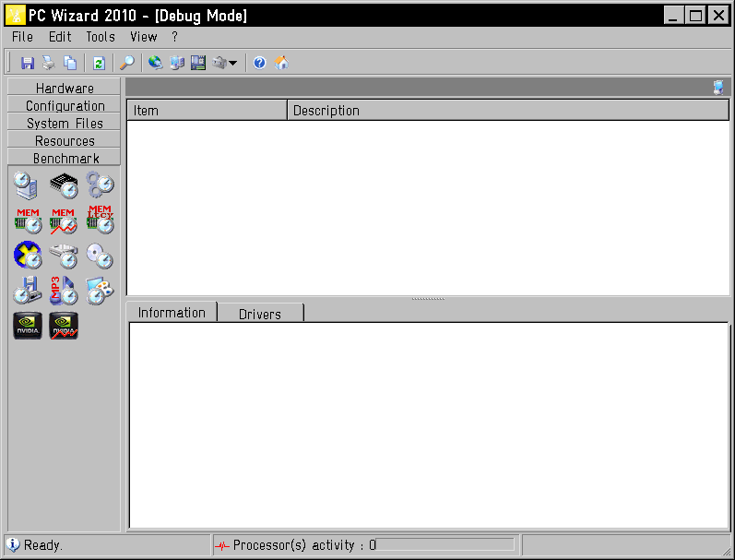
Task: Click the Copy documents toolbar icon
Action: [x=70, y=63]
